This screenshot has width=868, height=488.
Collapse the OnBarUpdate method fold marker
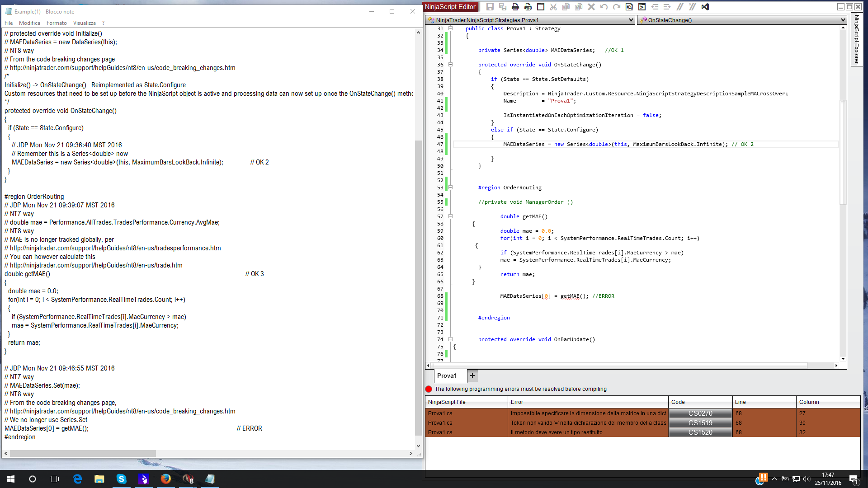pos(450,339)
